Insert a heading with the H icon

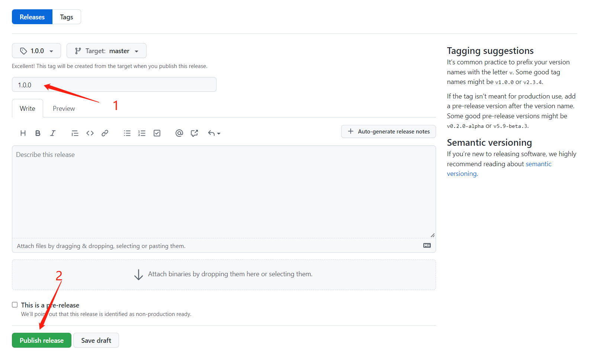pos(23,133)
